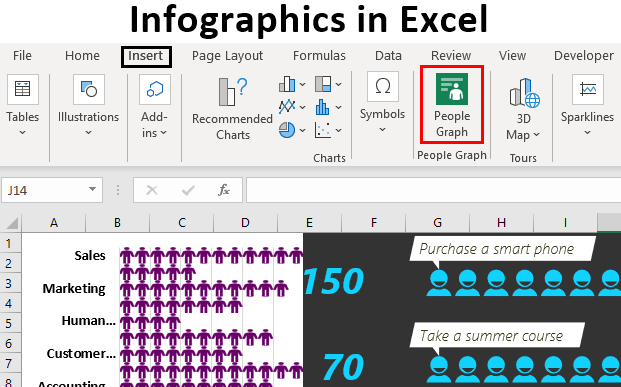621x387 pixels.
Task: Select row 5 header
Action: [10, 324]
